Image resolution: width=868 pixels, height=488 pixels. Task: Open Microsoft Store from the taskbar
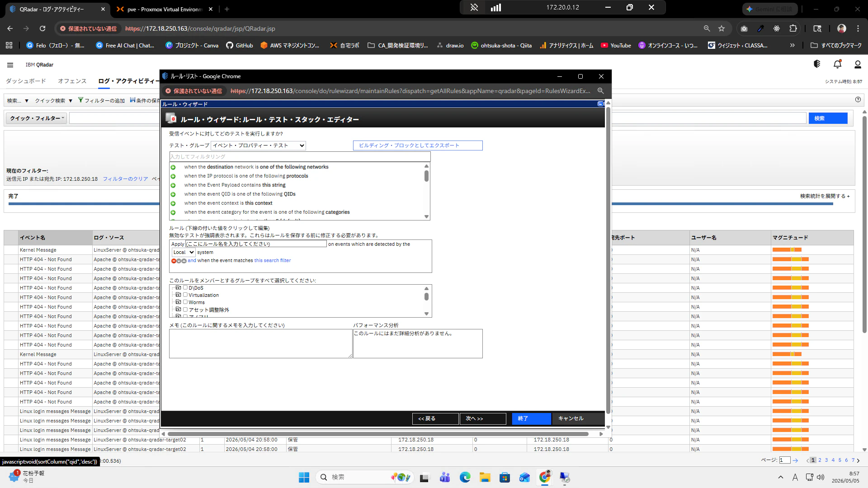click(505, 477)
